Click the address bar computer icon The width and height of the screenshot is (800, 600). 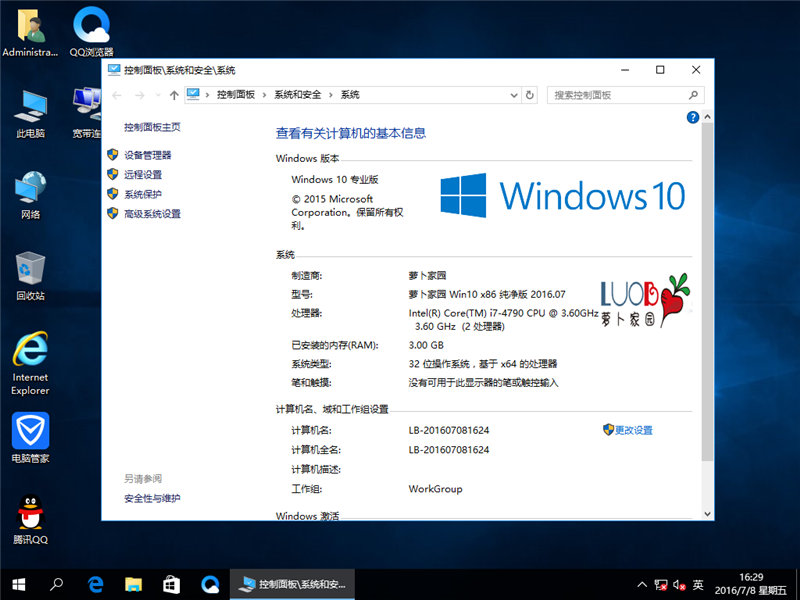193,94
